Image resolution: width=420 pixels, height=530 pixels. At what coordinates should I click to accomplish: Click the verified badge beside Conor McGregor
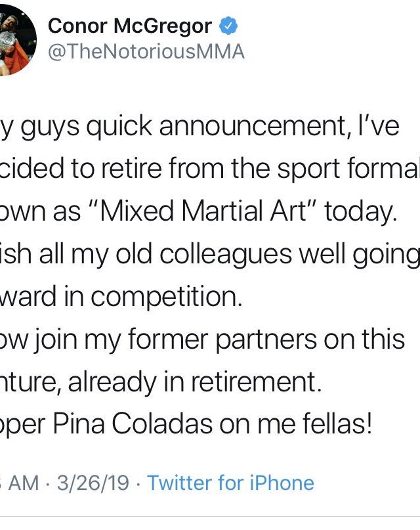(228, 27)
